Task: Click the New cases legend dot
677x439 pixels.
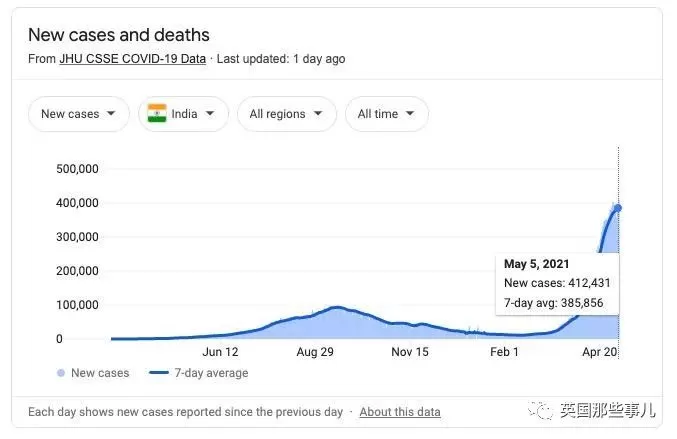Action: [x=61, y=373]
